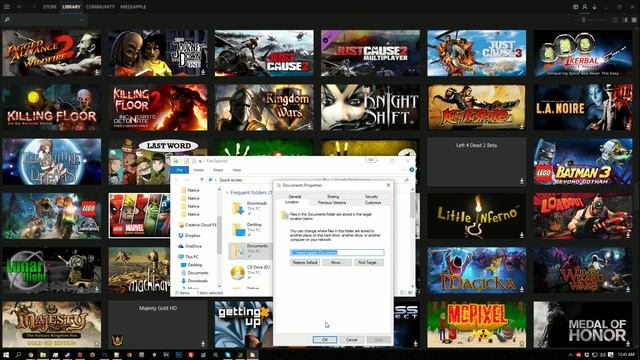Open Steam friends icon at top right

(584, 7)
